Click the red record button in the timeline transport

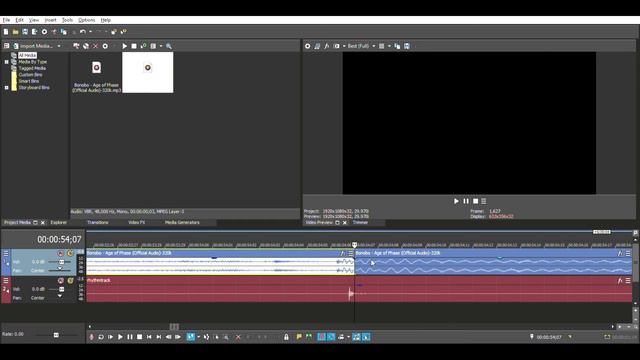point(91,337)
